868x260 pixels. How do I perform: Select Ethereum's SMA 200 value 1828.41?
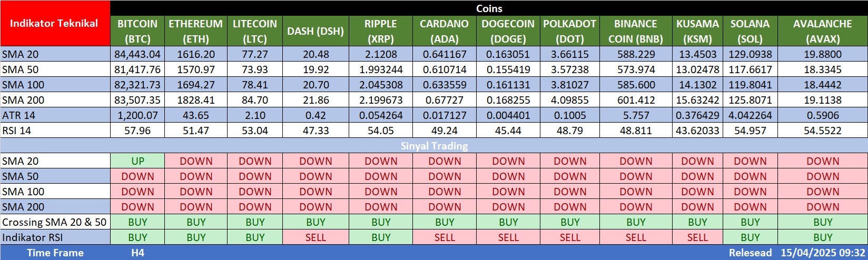tap(196, 100)
